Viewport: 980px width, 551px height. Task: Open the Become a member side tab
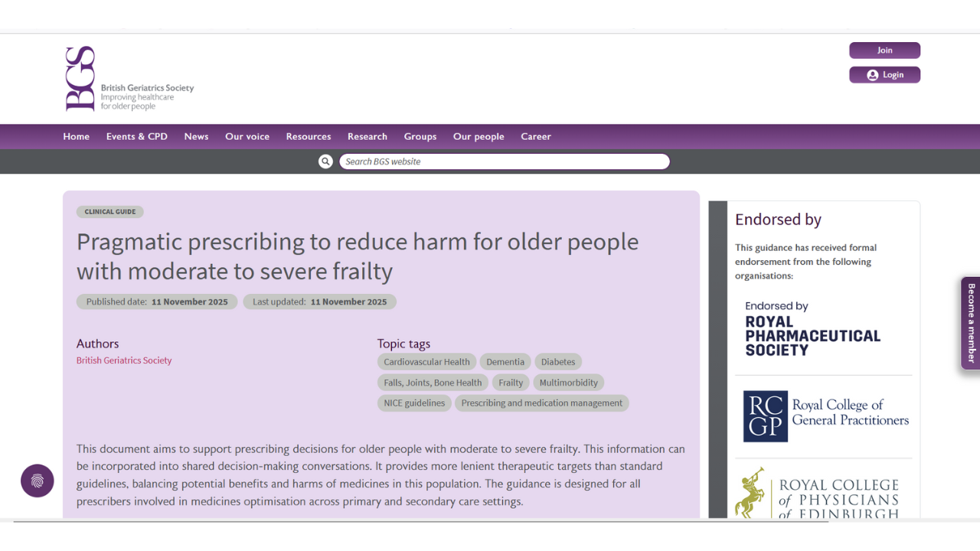click(x=969, y=323)
